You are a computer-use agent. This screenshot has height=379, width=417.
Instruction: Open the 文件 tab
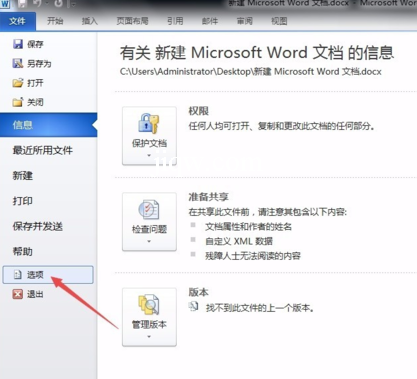(x=18, y=22)
